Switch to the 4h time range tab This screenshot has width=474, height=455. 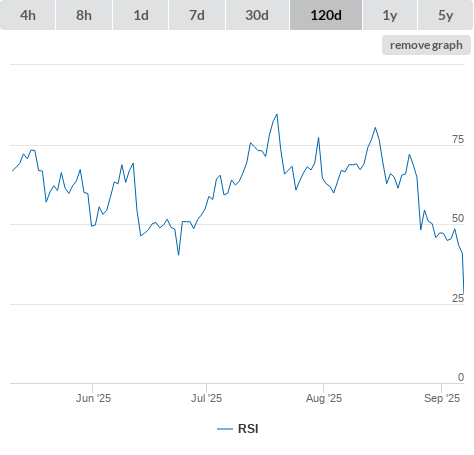point(28,15)
